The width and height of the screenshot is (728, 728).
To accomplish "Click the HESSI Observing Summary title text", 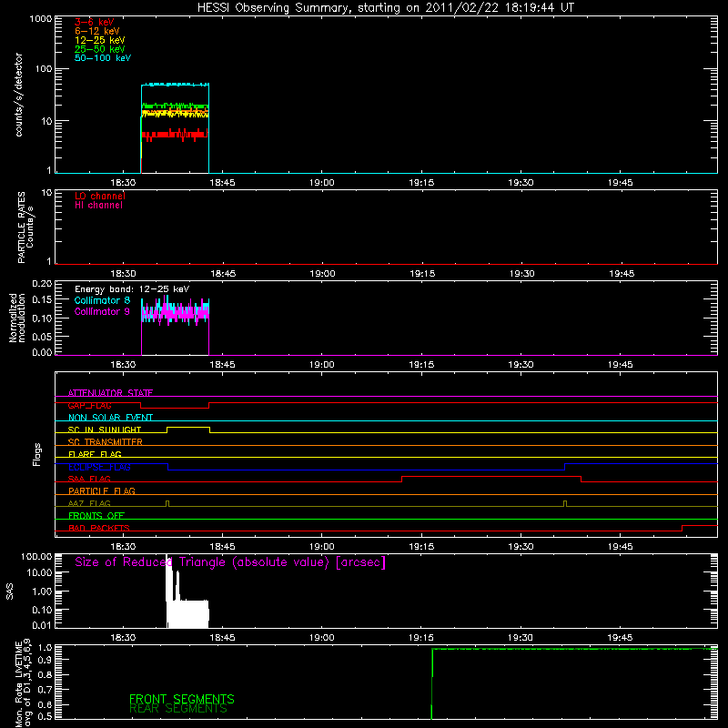I will (385, 8).
